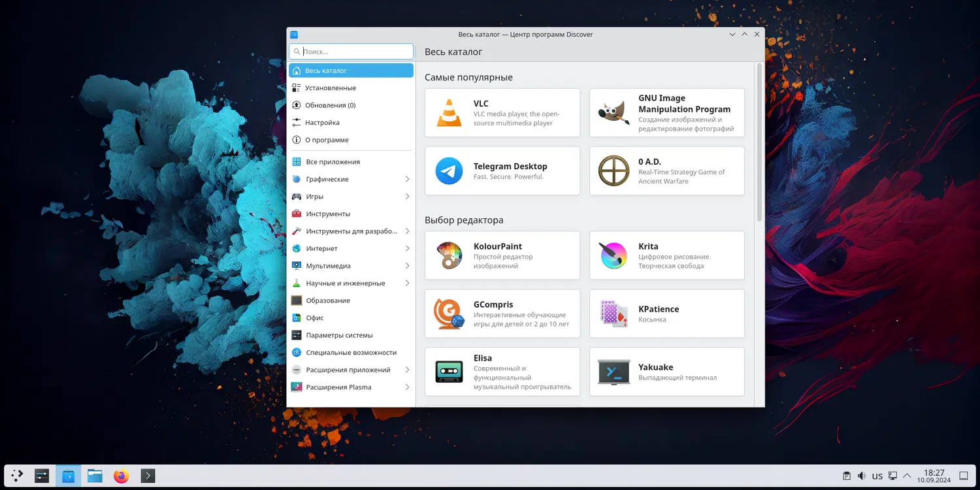
Task: Open the clock showing 18:27
Action: 934,476
